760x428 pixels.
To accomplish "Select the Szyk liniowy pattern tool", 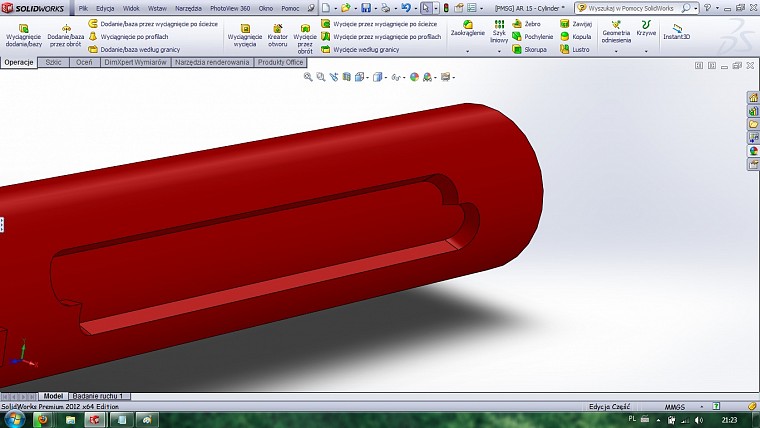I will 499,32.
